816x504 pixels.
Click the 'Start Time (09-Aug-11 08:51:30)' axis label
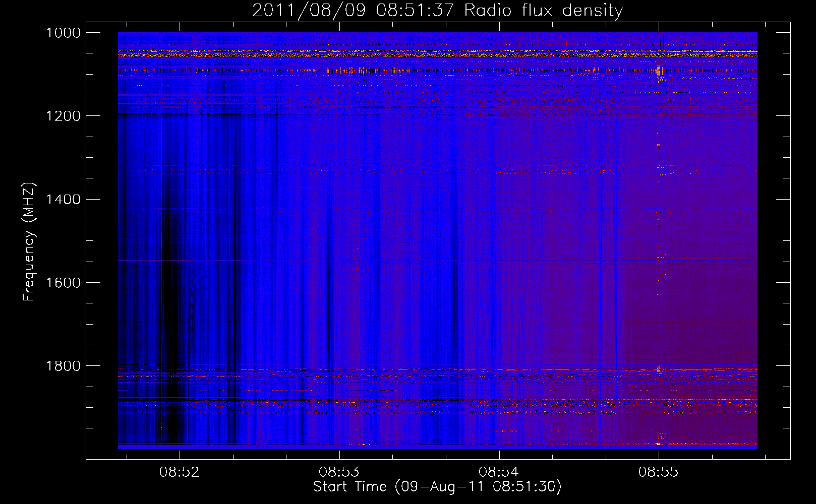click(x=437, y=487)
